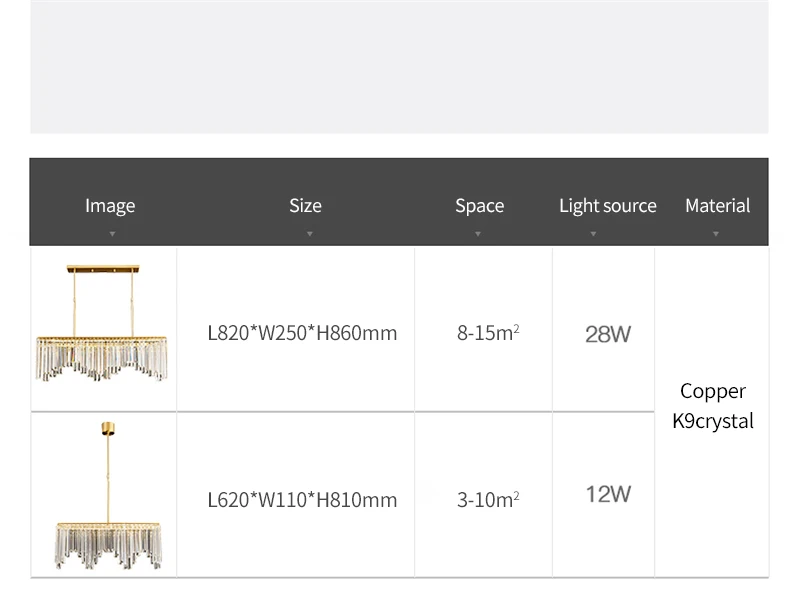Expand the arrow under the Space header

478,234
